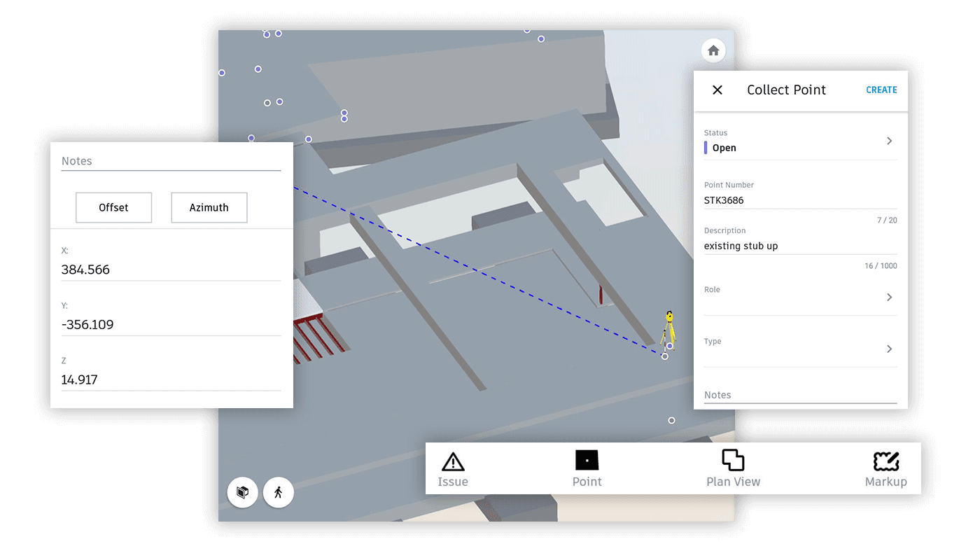Image resolution: width=980 pixels, height=551 pixels.
Task: Select the Point tool icon
Action: coord(587,461)
